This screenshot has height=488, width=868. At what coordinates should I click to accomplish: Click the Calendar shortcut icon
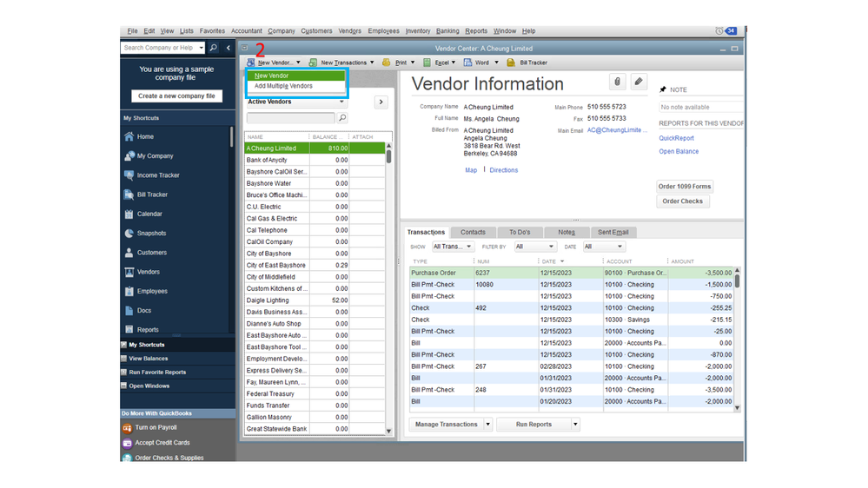pyautogui.click(x=129, y=214)
